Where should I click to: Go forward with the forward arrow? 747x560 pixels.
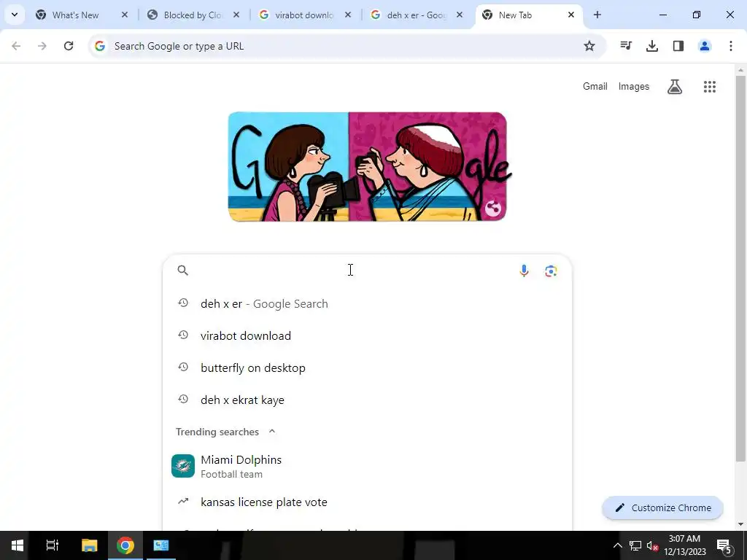[x=42, y=46]
